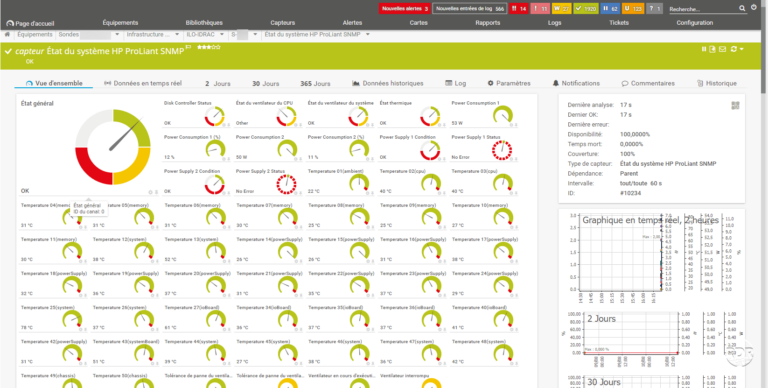
Task: Switch to the Données historiques tab
Action: tap(387, 83)
